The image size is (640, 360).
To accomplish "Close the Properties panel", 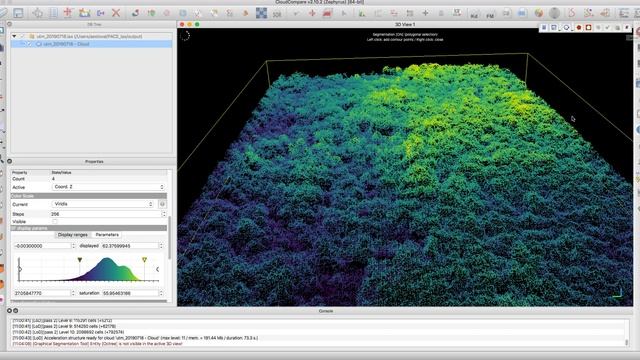I will click(9, 162).
